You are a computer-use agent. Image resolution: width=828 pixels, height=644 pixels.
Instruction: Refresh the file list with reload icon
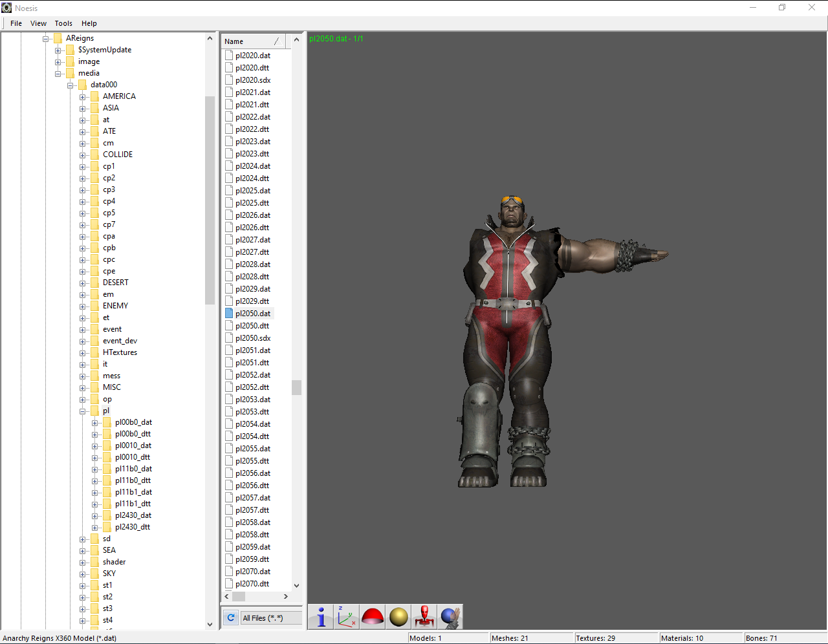tap(231, 617)
